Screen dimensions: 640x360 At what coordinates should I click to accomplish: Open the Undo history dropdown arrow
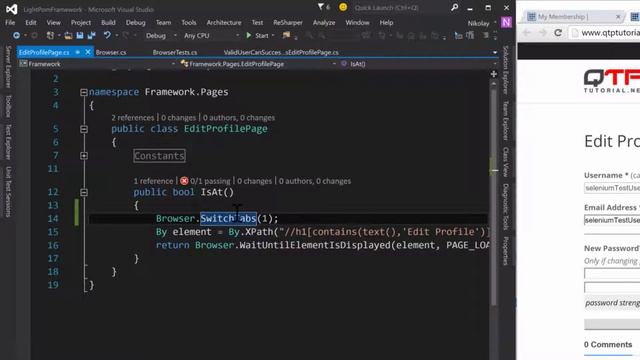117,36
